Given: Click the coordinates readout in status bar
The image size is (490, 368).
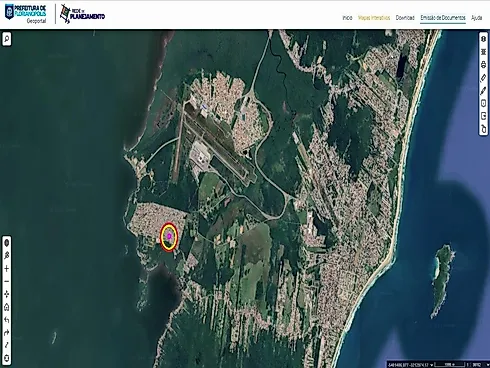Looking at the screenshot, I should 408,364.
